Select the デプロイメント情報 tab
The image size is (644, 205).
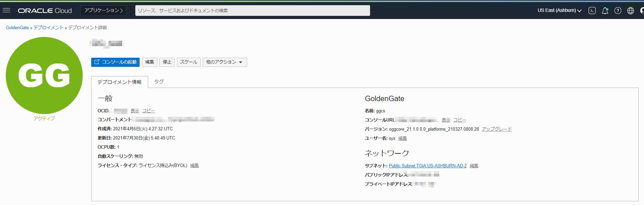(120, 82)
